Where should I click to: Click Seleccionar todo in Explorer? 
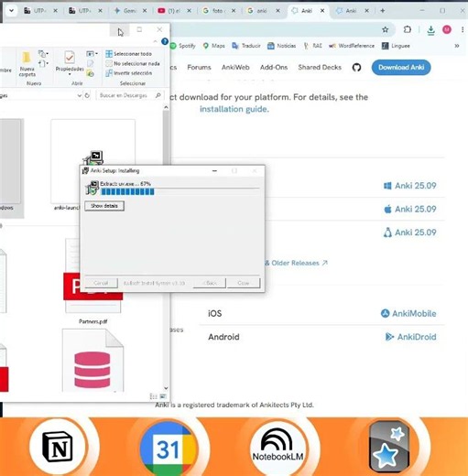click(129, 54)
